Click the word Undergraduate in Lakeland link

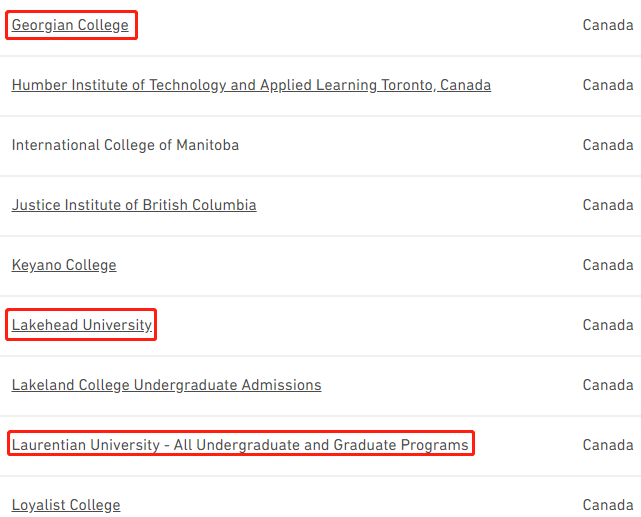coord(186,385)
